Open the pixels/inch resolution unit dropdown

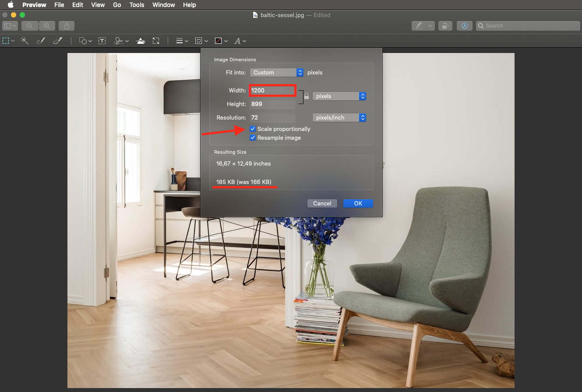[339, 117]
